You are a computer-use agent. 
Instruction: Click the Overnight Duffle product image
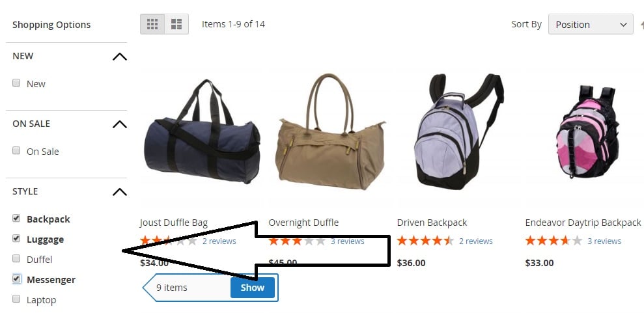click(329, 131)
